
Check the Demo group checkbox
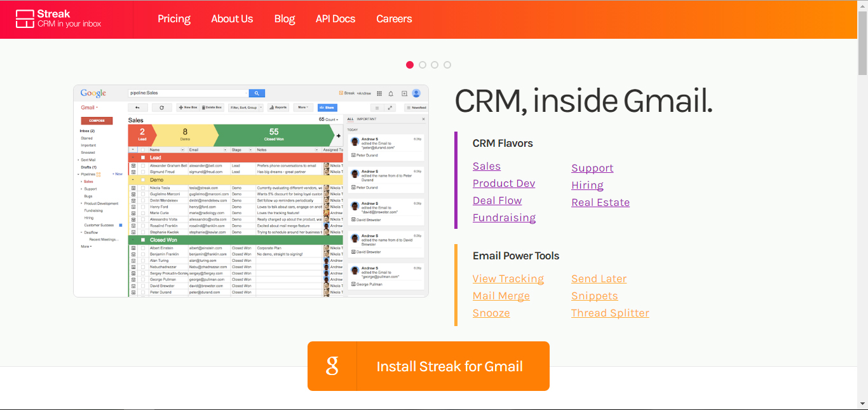pos(143,180)
